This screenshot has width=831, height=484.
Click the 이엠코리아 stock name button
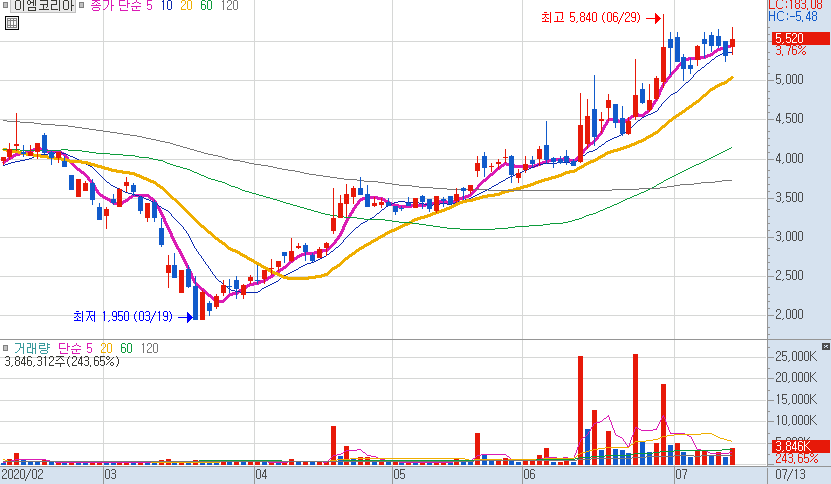point(43,6)
